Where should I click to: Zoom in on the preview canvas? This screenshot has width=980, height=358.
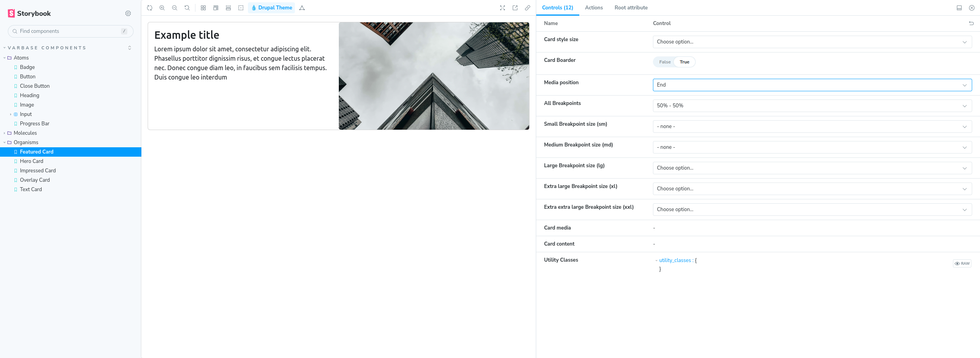[x=162, y=8]
